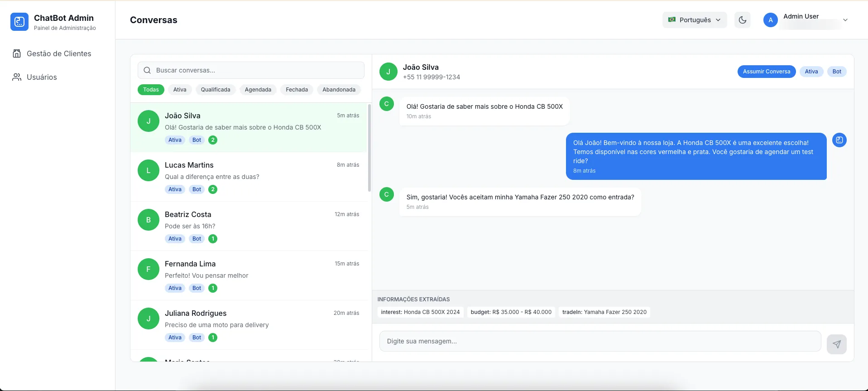Click the client avatar next to the Yamaha Fazer message
Viewport: 868px width, 391px height.
[387, 194]
